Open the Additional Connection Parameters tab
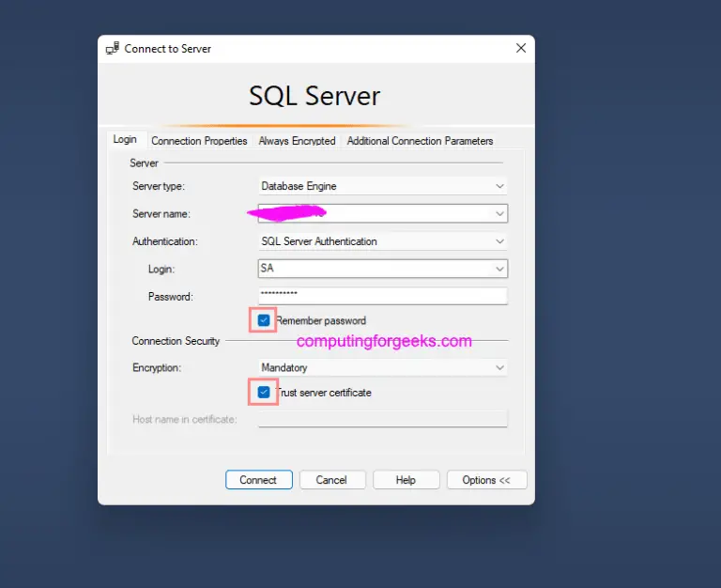Viewport: 721px width, 588px height. pos(420,141)
